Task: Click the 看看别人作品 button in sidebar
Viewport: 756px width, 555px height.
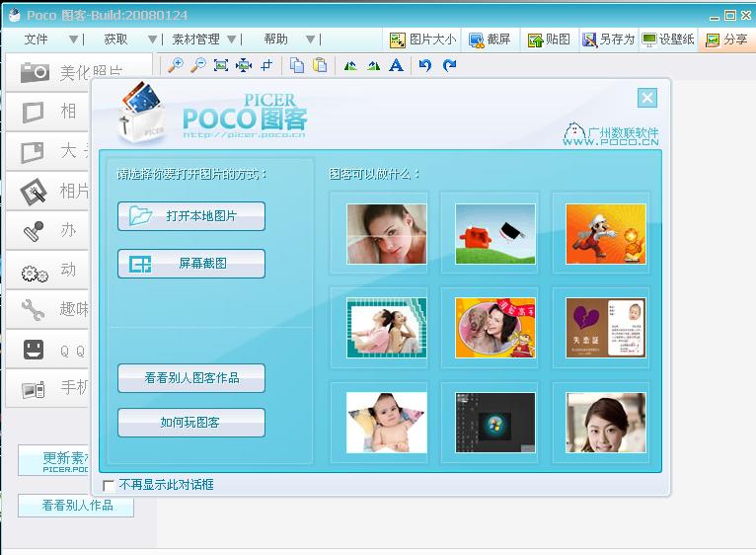Action: (76, 506)
